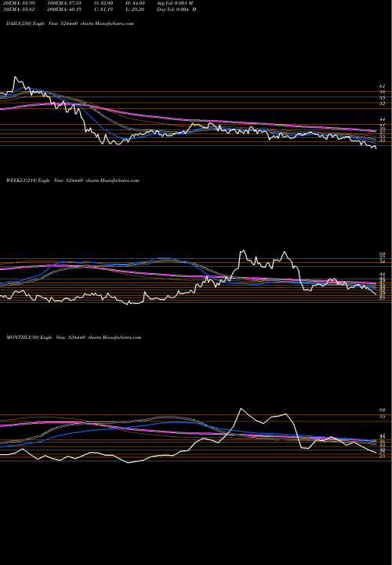Screen dimensions: 392x565
Task: Click the 100EMA value in the header
Action: tap(75, 3)
